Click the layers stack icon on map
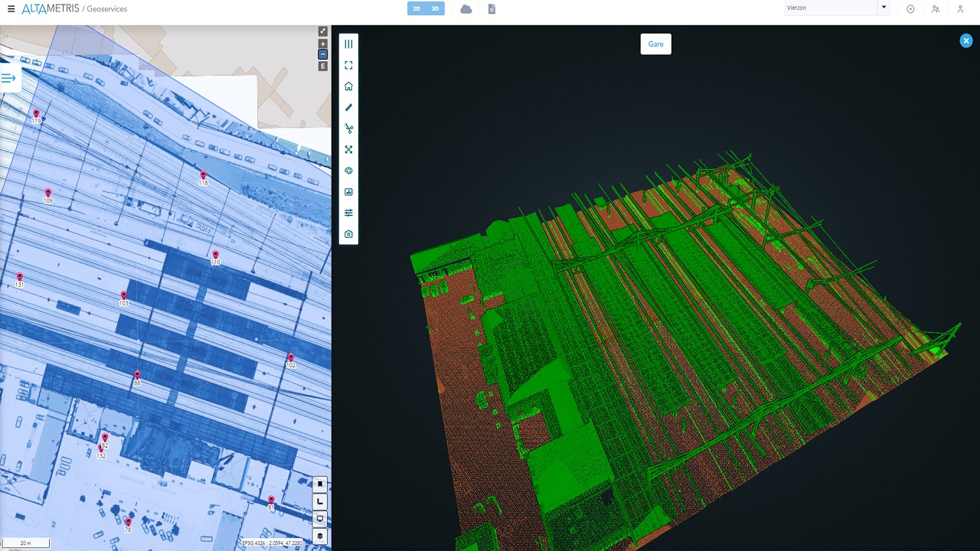This screenshot has height=551, width=980. [320, 536]
